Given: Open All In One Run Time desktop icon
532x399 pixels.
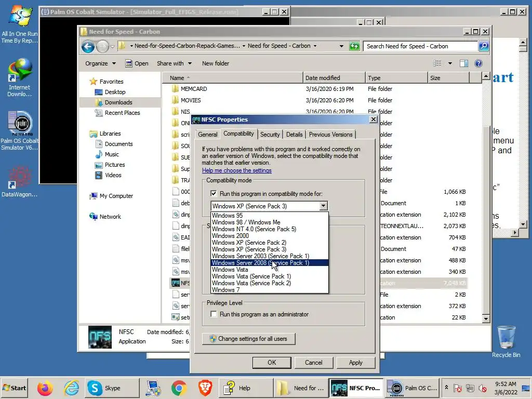Looking at the screenshot, I should [x=19, y=24].
